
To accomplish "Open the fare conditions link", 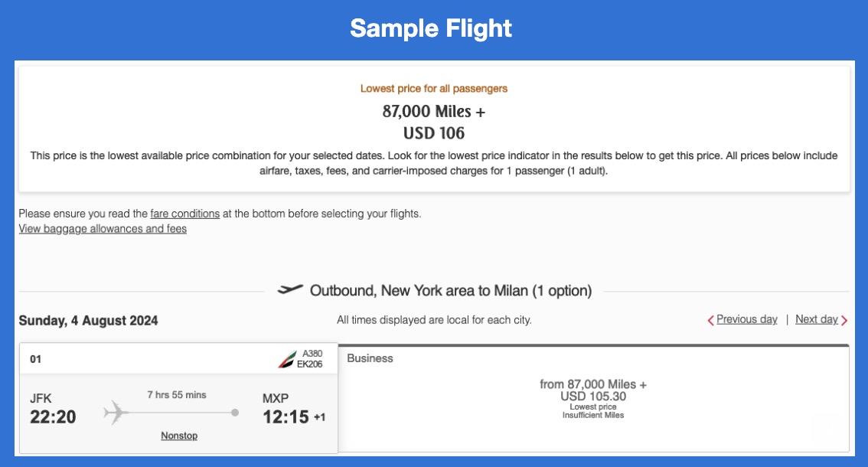I will (x=185, y=214).
